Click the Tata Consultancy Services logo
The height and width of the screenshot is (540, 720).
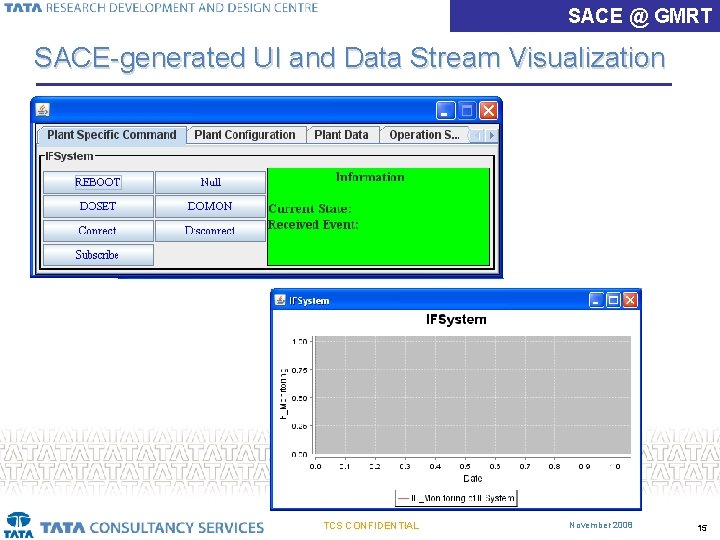pyautogui.click(x=135, y=526)
